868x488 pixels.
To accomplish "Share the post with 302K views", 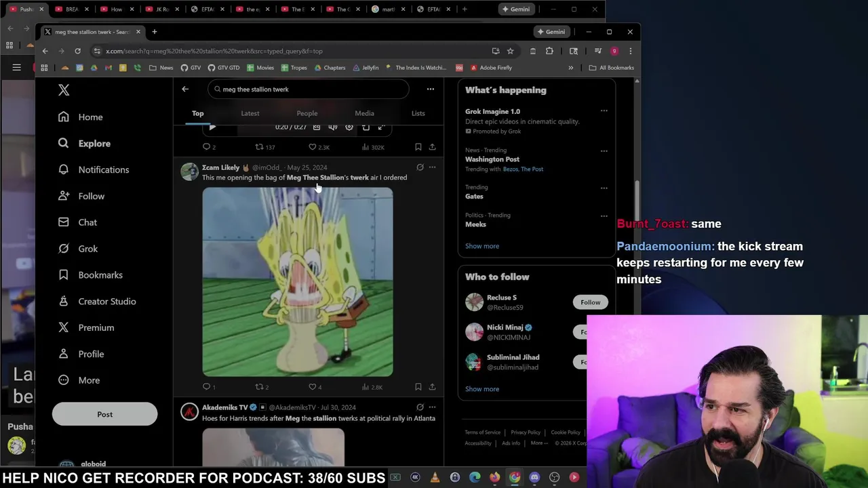I will 432,147.
